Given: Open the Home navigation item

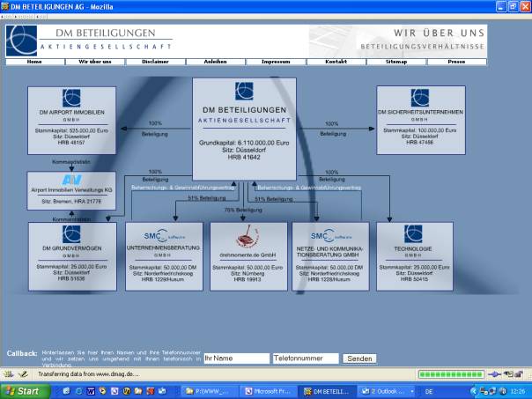Looking at the screenshot, I should click(34, 62).
